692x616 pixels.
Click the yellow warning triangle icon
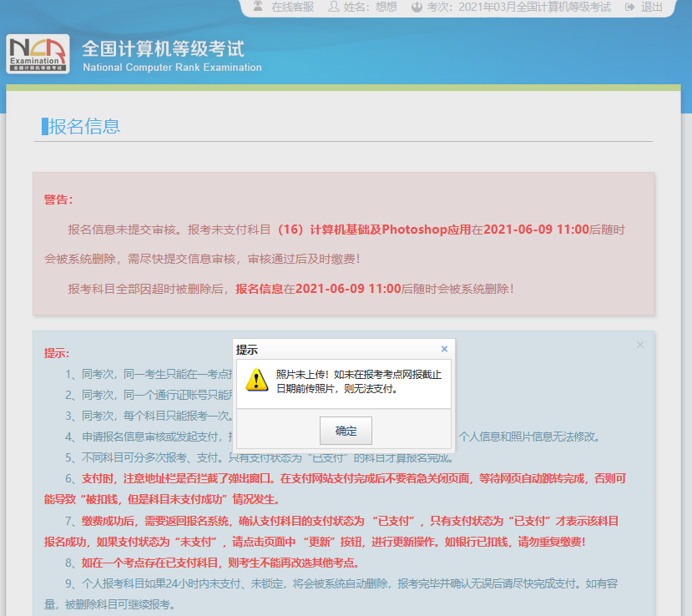(256, 381)
